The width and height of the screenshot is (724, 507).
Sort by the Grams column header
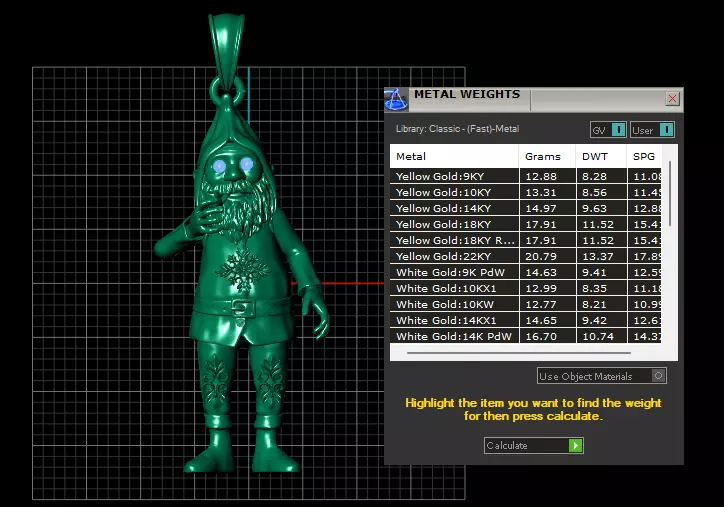tap(548, 157)
